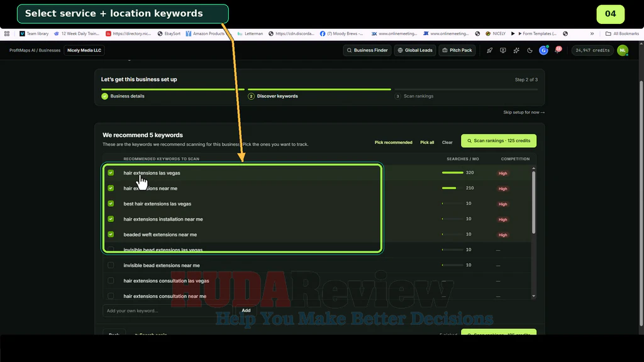The width and height of the screenshot is (644, 362).
Task: Open the notifications bell icon
Action: 558,50
